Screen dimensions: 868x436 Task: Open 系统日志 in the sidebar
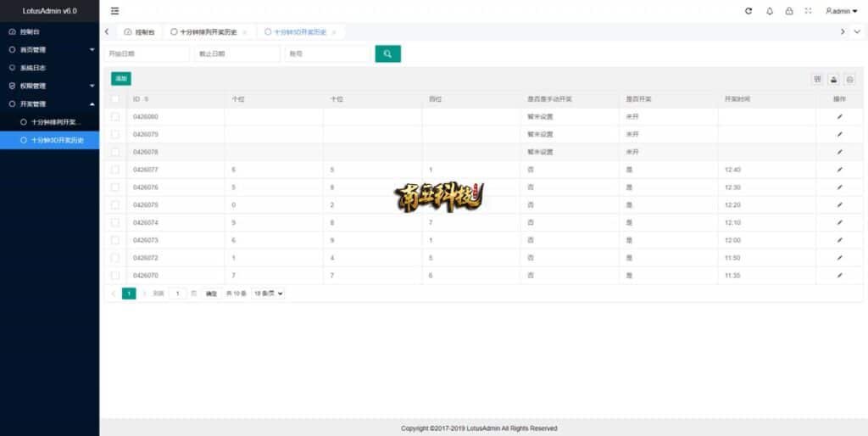click(34, 67)
